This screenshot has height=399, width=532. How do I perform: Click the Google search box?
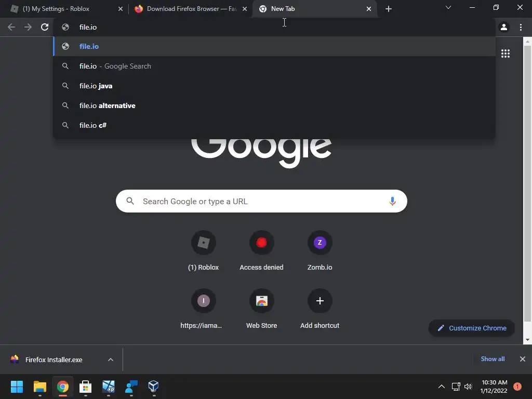[x=262, y=201]
